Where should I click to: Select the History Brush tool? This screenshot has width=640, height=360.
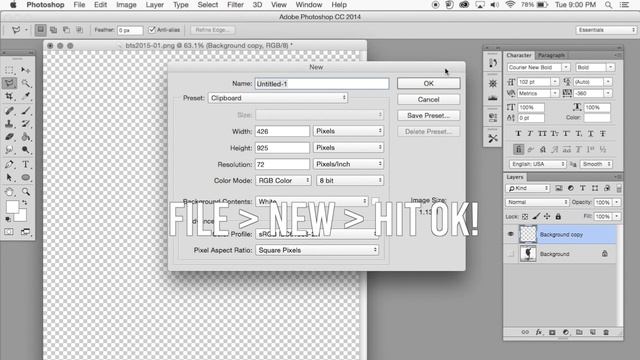pos(25,124)
